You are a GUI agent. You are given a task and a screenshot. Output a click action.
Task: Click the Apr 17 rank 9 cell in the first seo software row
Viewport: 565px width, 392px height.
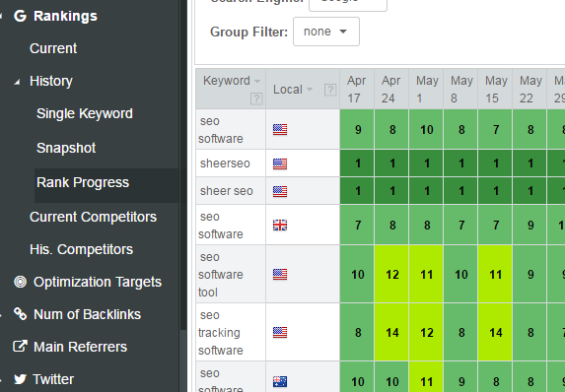click(357, 130)
